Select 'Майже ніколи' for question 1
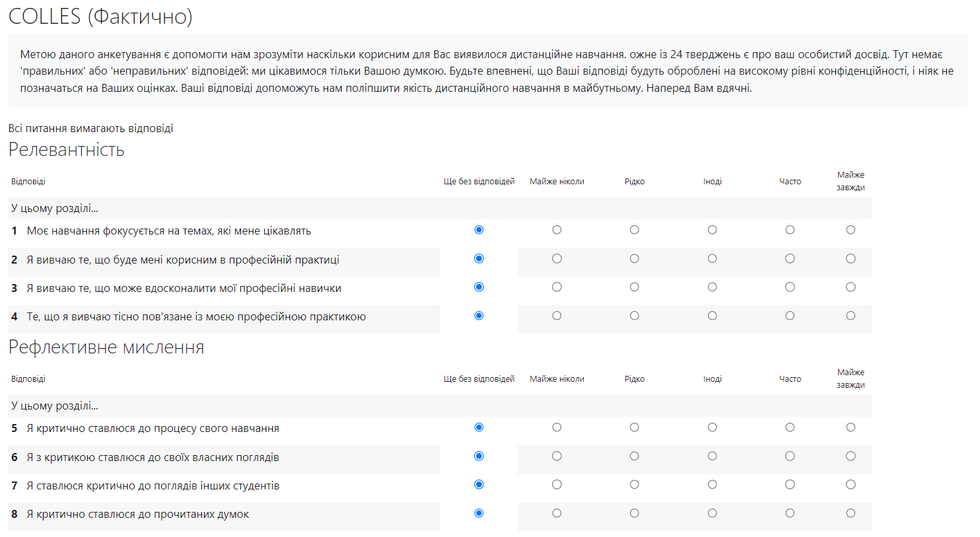 [x=557, y=230]
